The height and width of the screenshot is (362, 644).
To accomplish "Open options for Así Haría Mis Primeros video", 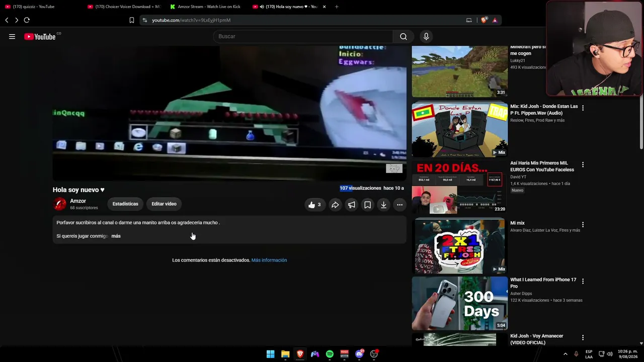I will (583, 165).
